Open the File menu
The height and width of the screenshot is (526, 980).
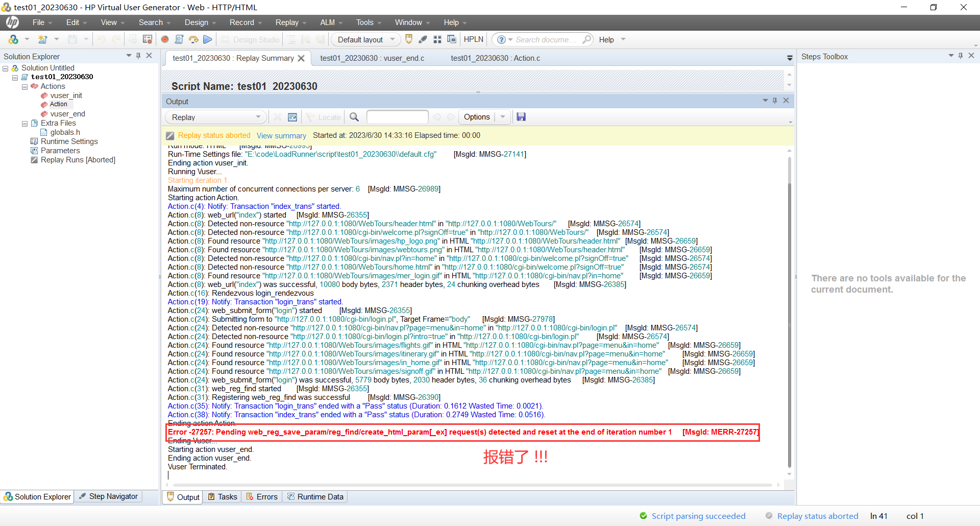pyautogui.click(x=42, y=22)
